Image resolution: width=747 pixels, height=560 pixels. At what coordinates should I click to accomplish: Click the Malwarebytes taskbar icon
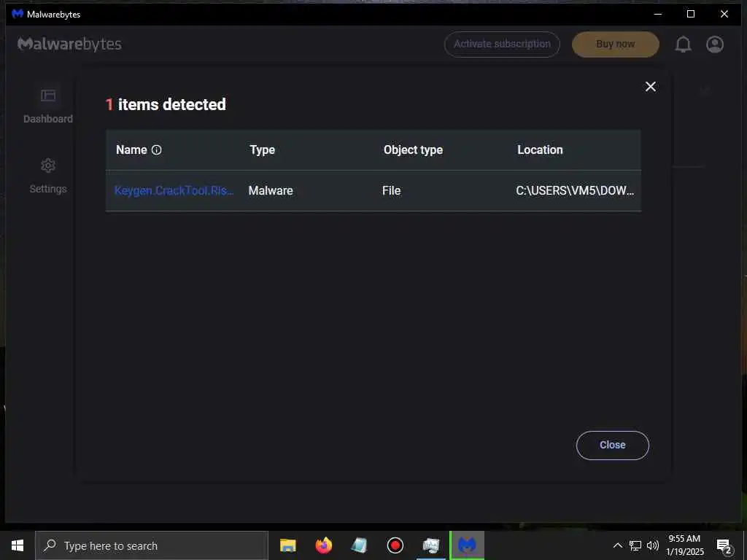467,545
